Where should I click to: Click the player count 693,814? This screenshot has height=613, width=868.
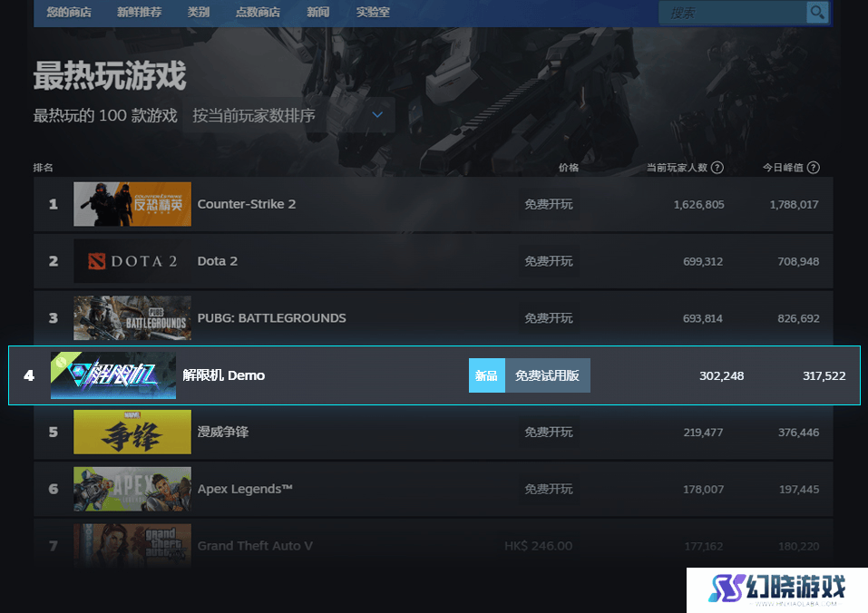(703, 318)
